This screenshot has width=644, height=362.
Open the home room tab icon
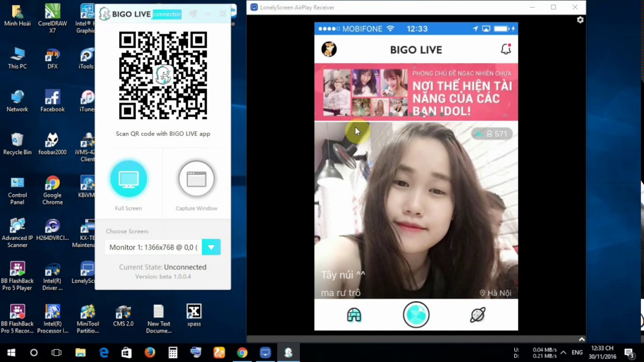pyautogui.click(x=354, y=315)
